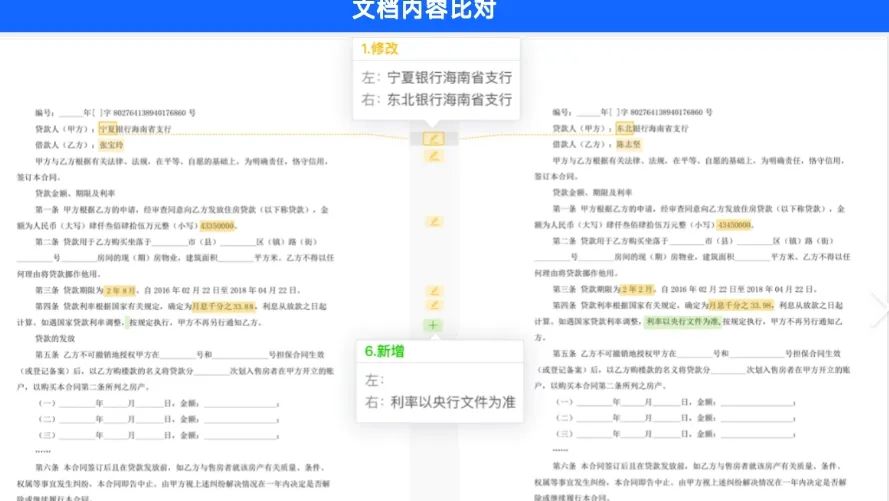Click highlighted '43350000' in left document
This screenshot has height=501, width=889.
tap(217, 226)
